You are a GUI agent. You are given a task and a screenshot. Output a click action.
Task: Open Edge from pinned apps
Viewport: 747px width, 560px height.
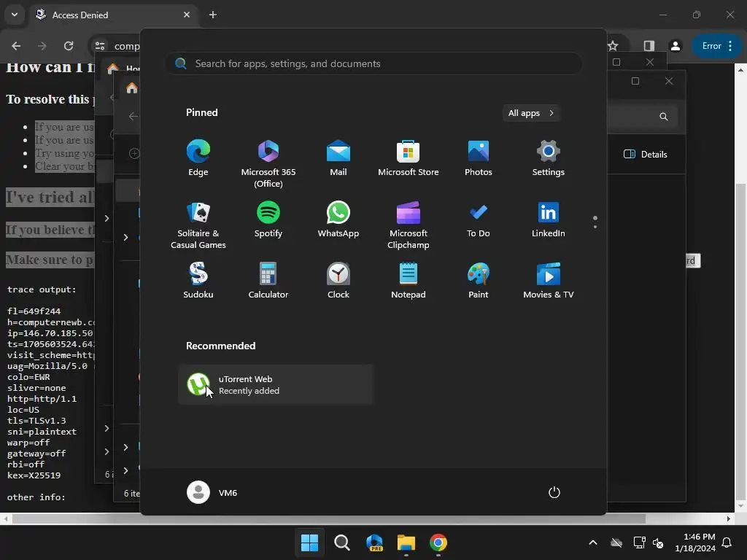click(x=198, y=158)
